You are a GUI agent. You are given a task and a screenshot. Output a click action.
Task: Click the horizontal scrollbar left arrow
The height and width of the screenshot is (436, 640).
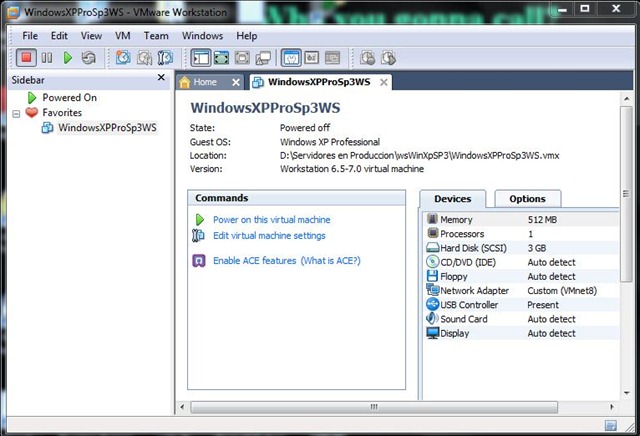(x=182, y=407)
